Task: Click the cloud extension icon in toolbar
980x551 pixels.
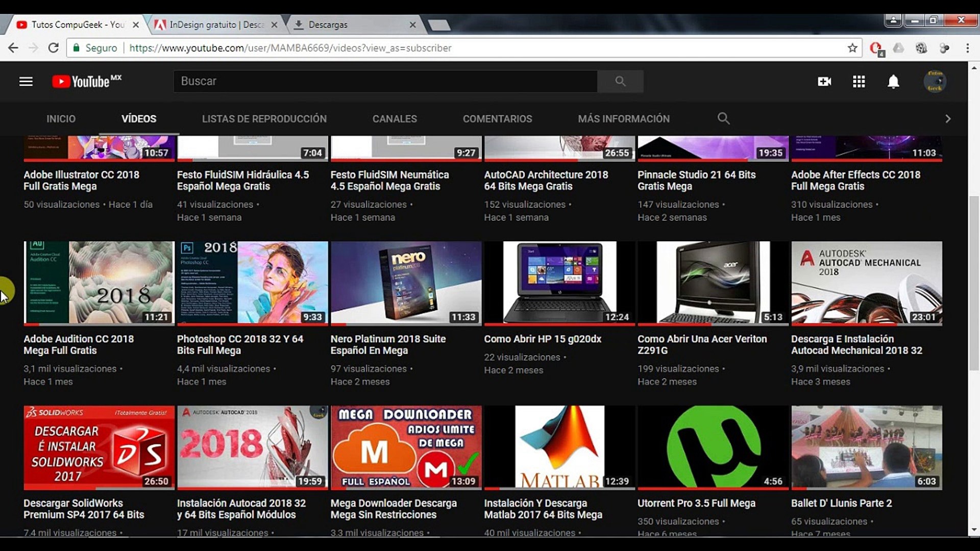Action: [x=898, y=48]
